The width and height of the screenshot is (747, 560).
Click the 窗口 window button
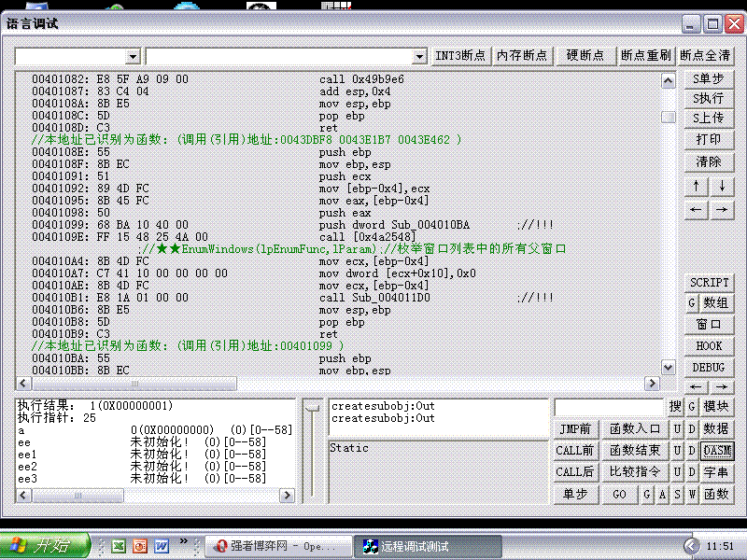click(x=709, y=325)
